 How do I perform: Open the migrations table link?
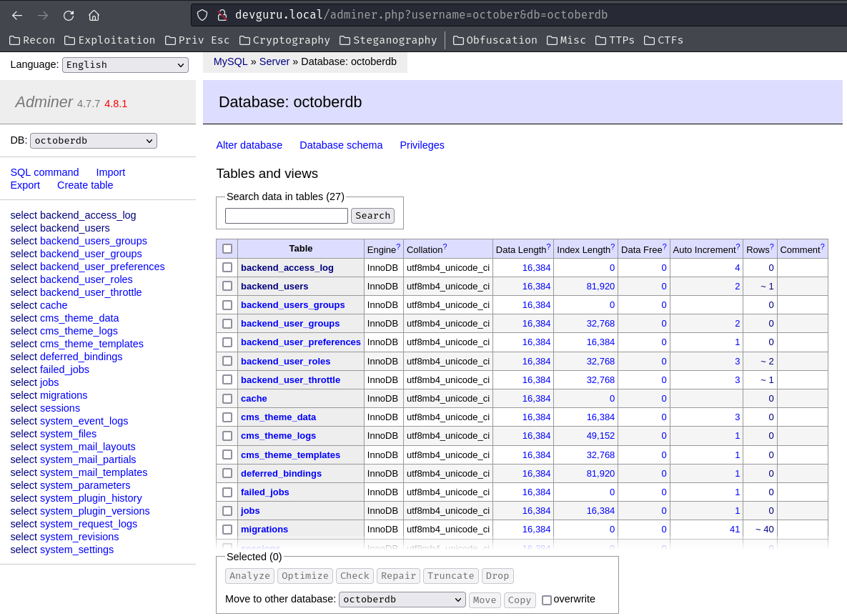point(264,530)
